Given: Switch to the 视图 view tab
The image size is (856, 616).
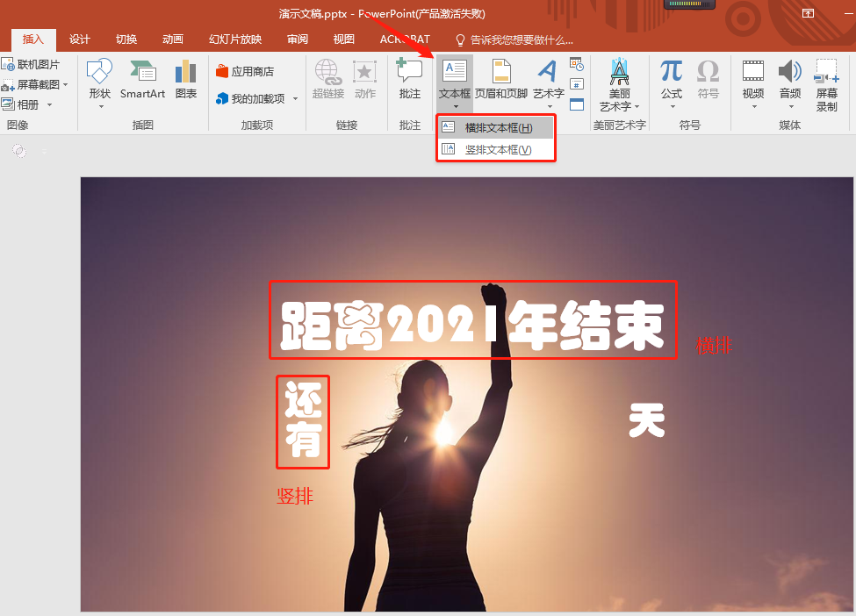Looking at the screenshot, I should [344, 39].
